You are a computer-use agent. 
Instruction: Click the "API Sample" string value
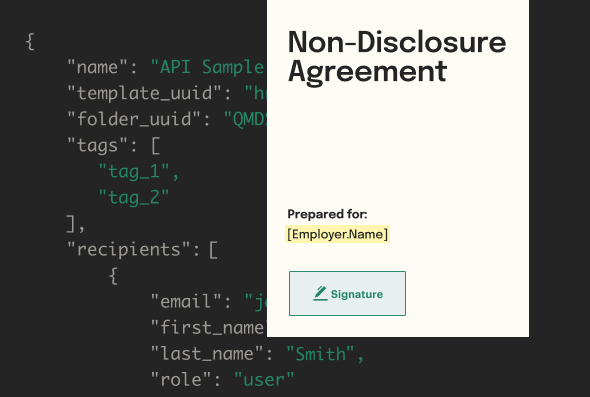click(208, 68)
